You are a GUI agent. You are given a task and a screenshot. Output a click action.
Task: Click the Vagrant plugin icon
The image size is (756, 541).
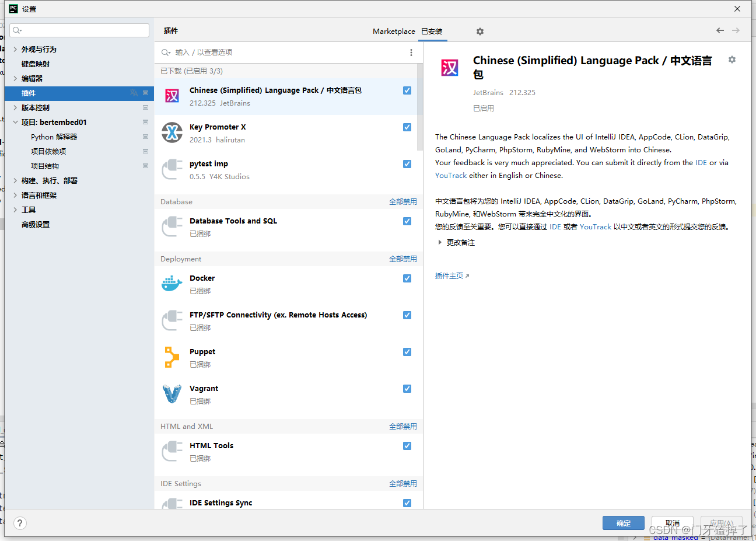click(x=171, y=394)
